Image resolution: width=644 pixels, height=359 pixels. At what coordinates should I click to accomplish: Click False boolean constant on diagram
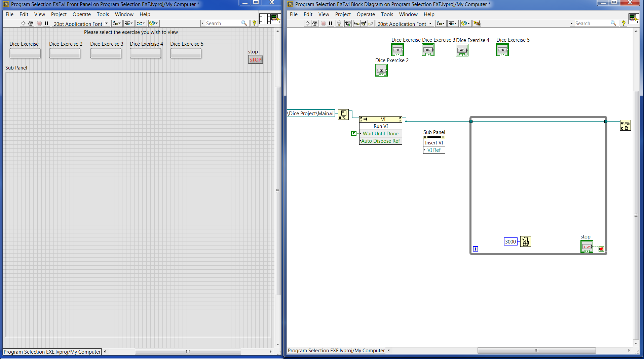[354, 133]
